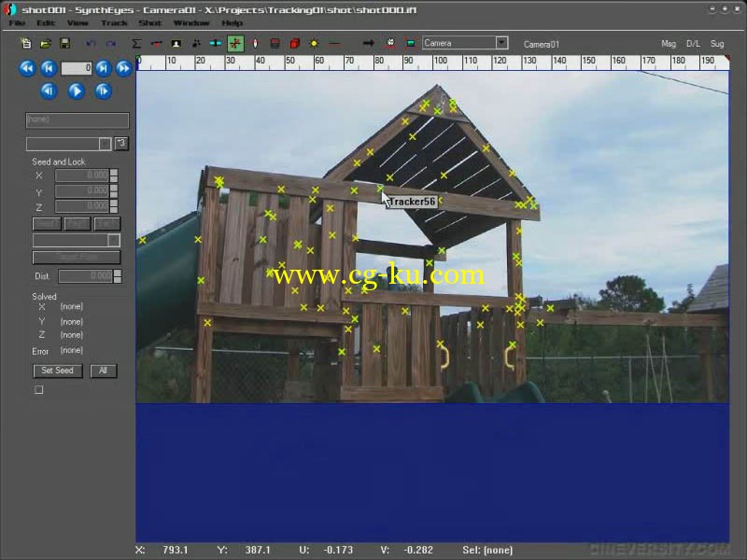This screenshot has height=560, width=747.
Task: Expand the dropdown above the Dist field
Action: coord(114,240)
